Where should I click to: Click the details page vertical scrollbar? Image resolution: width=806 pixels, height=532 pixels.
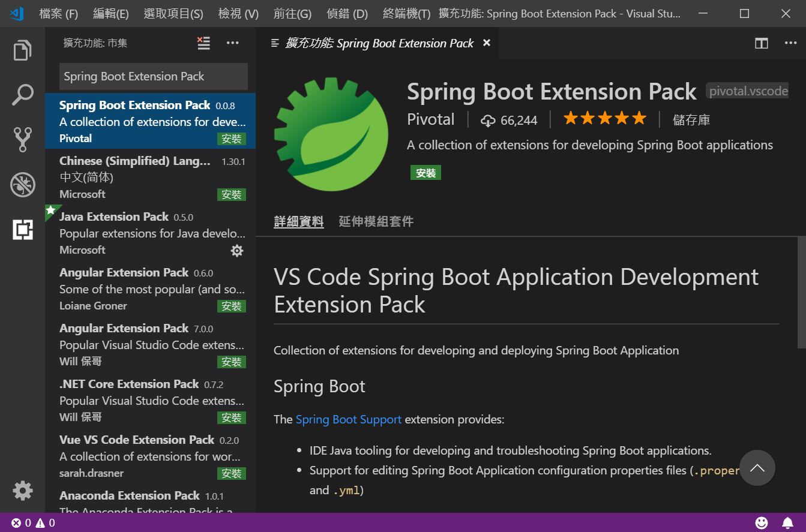coord(802,292)
